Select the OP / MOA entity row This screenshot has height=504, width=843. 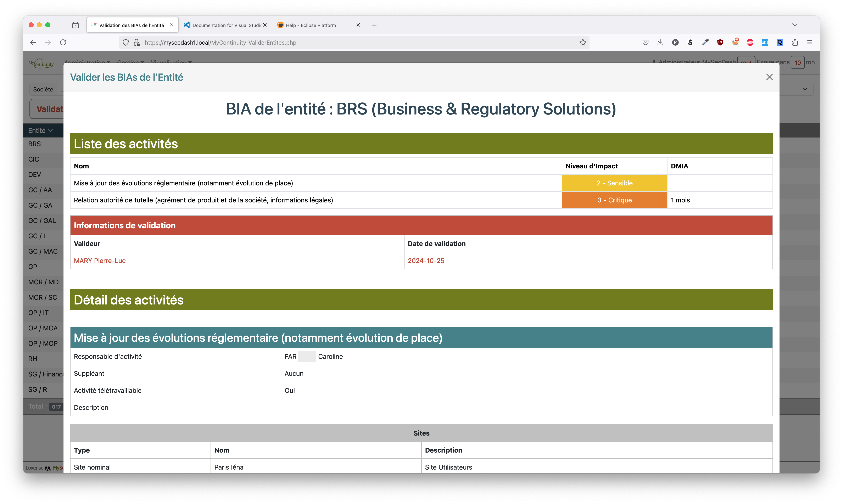44,328
